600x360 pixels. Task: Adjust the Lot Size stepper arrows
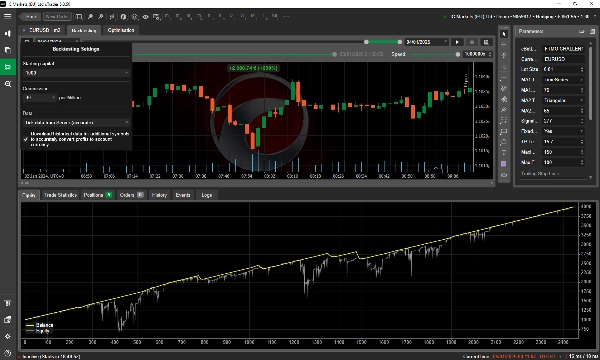[x=582, y=69]
